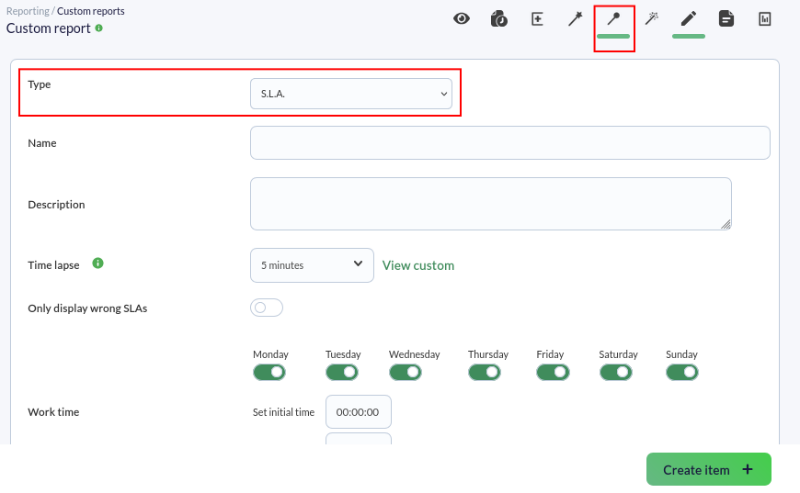Click the Set initial time 00:00:00 field
This screenshot has height=493, width=800.
click(x=359, y=412)
